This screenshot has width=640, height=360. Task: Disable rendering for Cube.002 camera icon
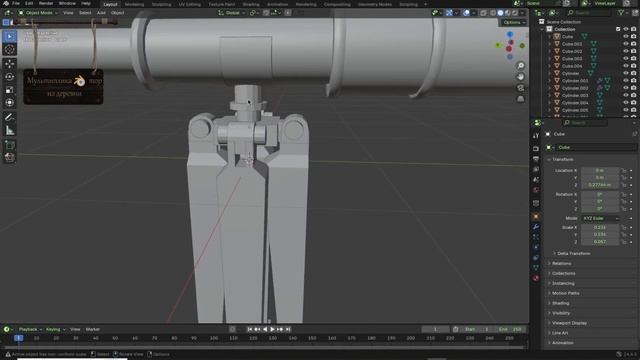(633, 51)
